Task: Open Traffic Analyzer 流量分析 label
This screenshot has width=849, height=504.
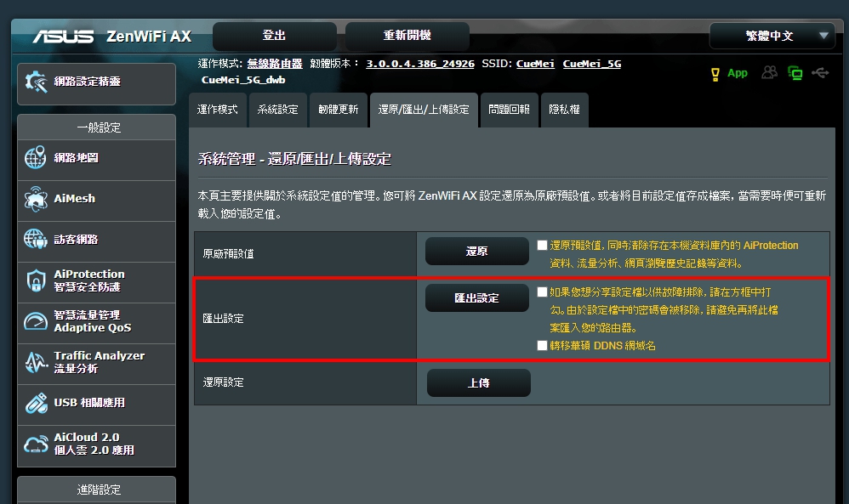Action: click(x=99, y=362)
